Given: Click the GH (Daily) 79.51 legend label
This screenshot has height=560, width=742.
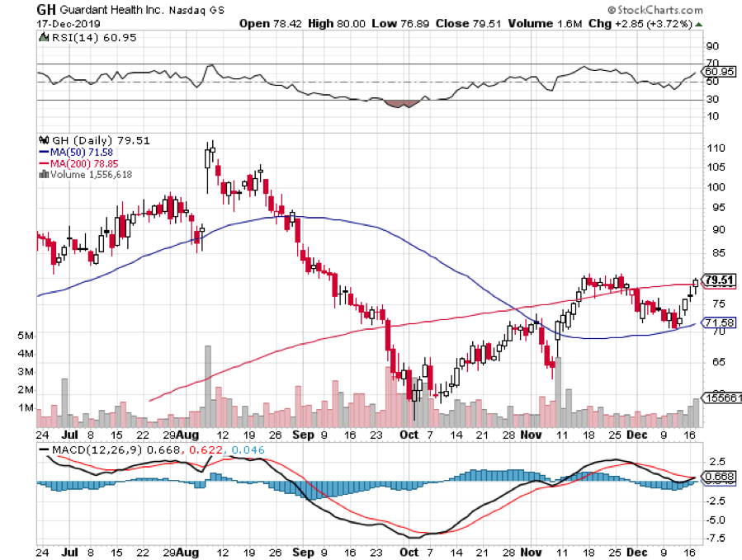Looking at the screenshot, I should (x=101, y=140).
